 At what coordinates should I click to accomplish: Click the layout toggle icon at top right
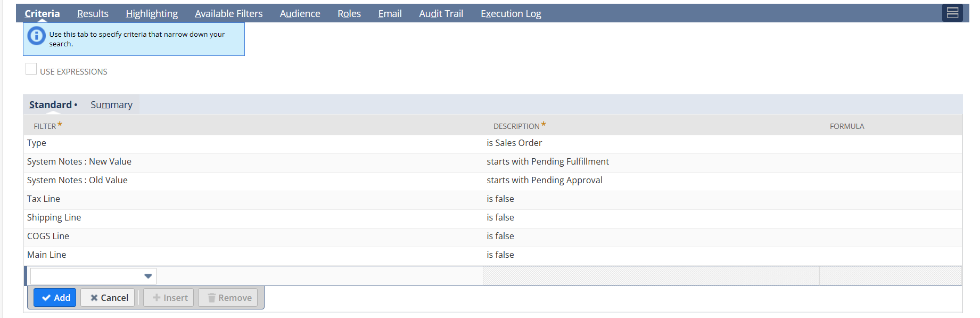click(952, 13)
